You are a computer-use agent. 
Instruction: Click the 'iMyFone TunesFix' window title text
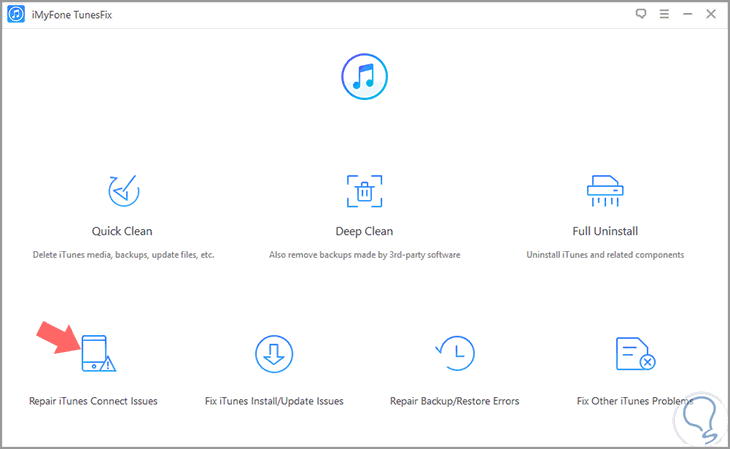[x=72, y=15]
